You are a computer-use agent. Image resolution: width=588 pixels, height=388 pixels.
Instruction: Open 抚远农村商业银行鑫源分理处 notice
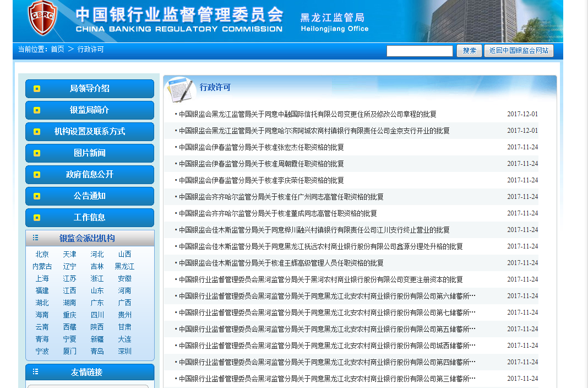320,246
